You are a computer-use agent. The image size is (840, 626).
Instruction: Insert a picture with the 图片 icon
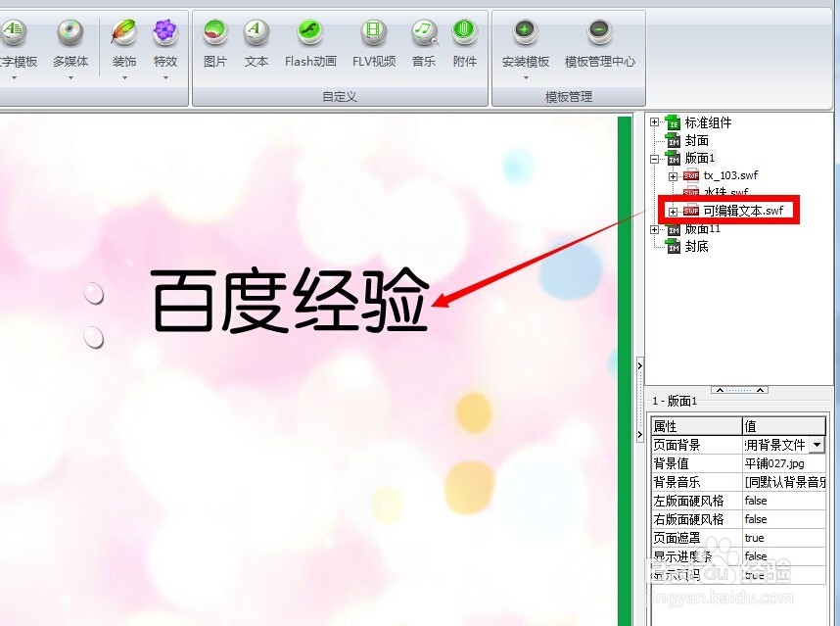(x=215, y=32)
